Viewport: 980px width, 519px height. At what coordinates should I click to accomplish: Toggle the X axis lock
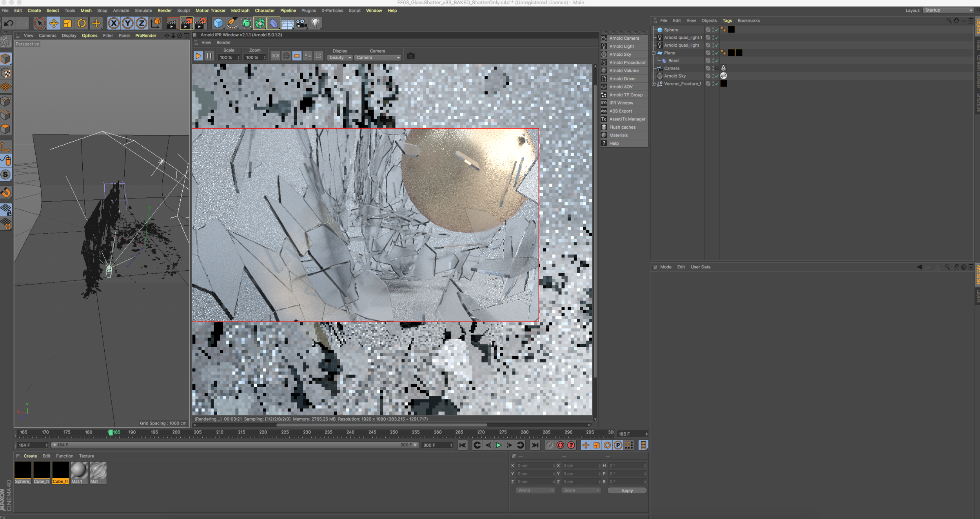point(114,24)
